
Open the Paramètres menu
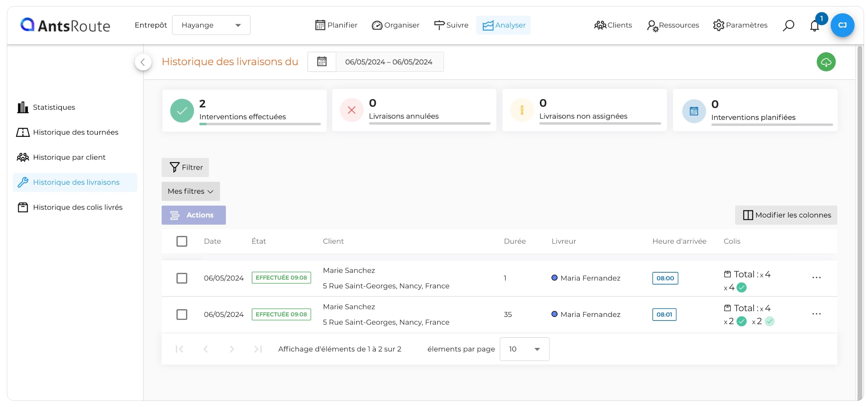click(x=740, y=25)
